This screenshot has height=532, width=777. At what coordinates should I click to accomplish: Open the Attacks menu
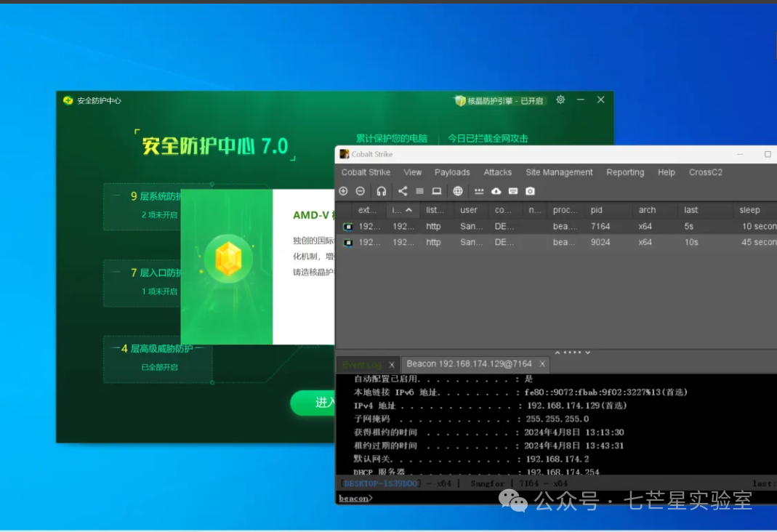(497, 172)
